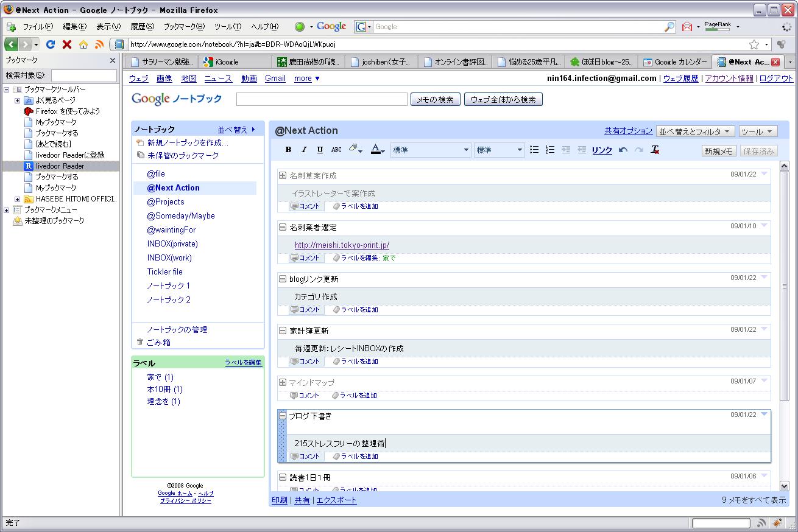Increase indent in note toolbar
The height and width of the screenshot is (532, 798).
click(x=566, y=150)
